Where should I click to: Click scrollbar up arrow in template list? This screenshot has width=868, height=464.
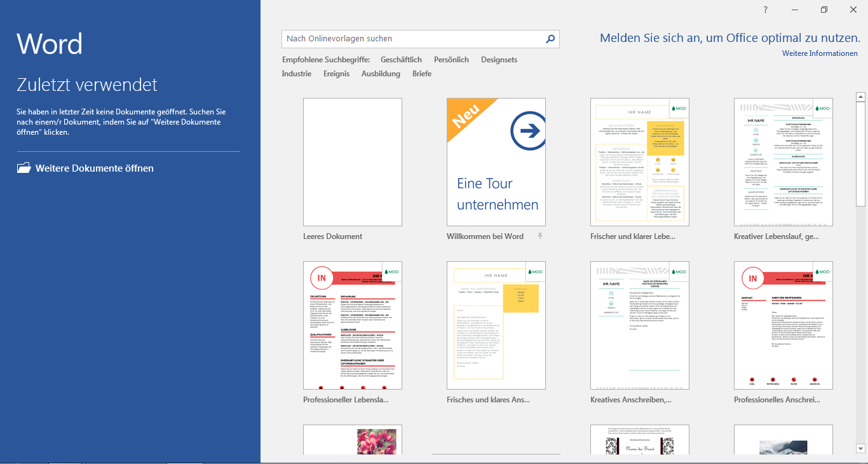pyautogui.click(x=861, y=97)
